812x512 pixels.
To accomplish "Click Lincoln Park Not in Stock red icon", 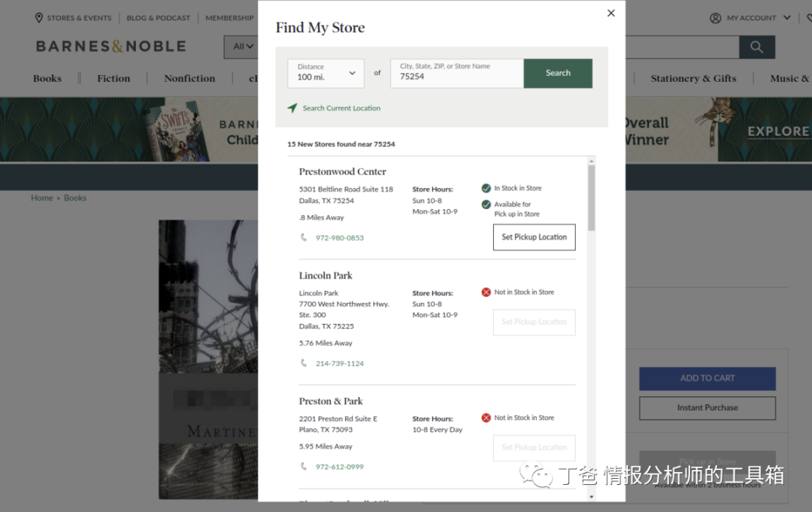I will pyautogui.click(x=486, y=292).
